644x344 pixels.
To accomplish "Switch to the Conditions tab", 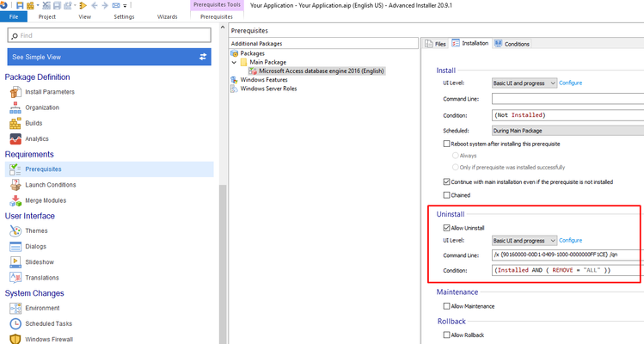I will tap(512, 44).
